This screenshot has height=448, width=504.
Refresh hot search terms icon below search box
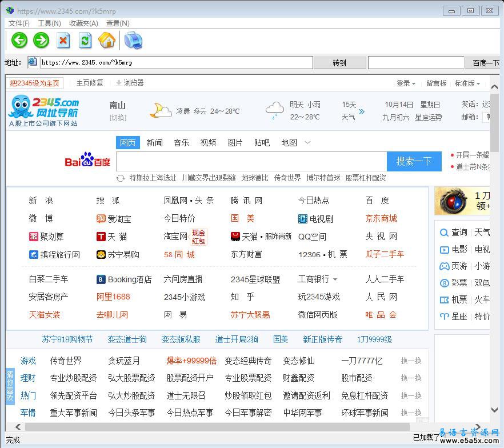121,178
